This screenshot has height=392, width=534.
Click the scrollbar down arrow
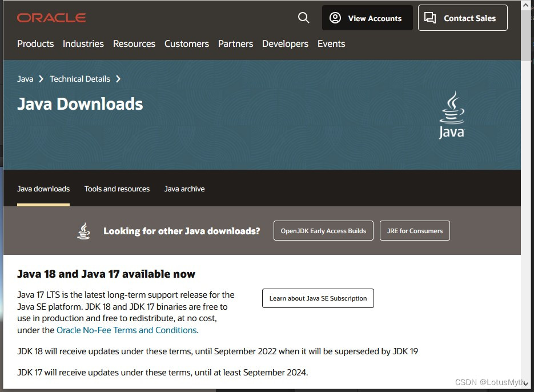525,383
